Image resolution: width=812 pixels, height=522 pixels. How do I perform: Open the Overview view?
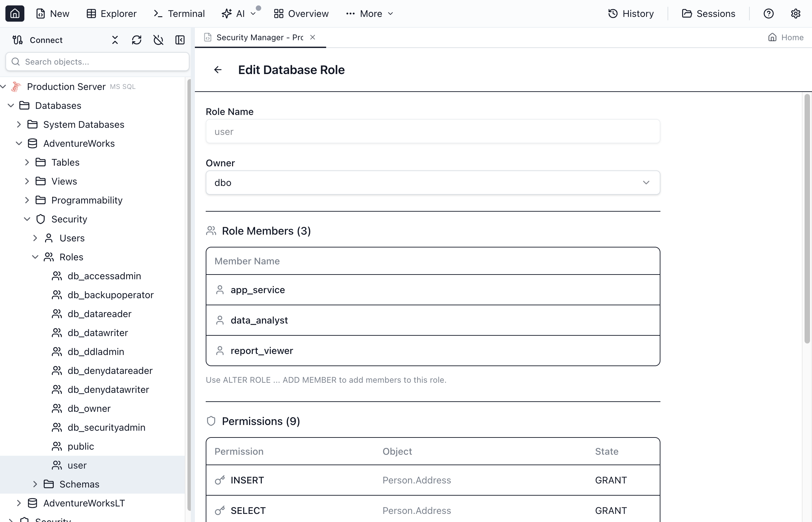tap(300, 14)
